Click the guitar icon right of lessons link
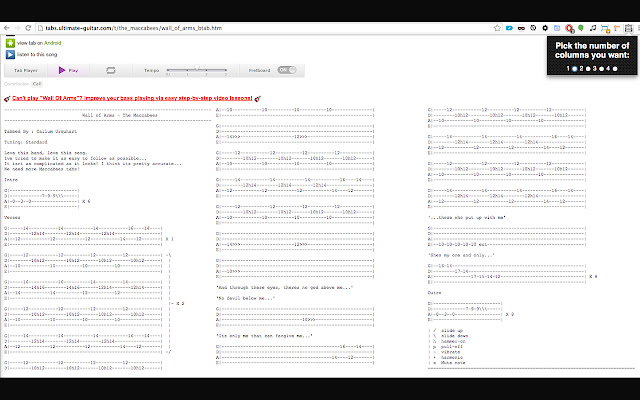The width and height of the screenshot is (640, 400). click(x=258, y=98)
